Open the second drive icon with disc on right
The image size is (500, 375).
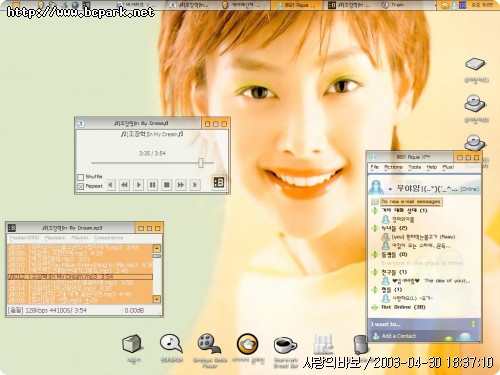click(475, 103)
